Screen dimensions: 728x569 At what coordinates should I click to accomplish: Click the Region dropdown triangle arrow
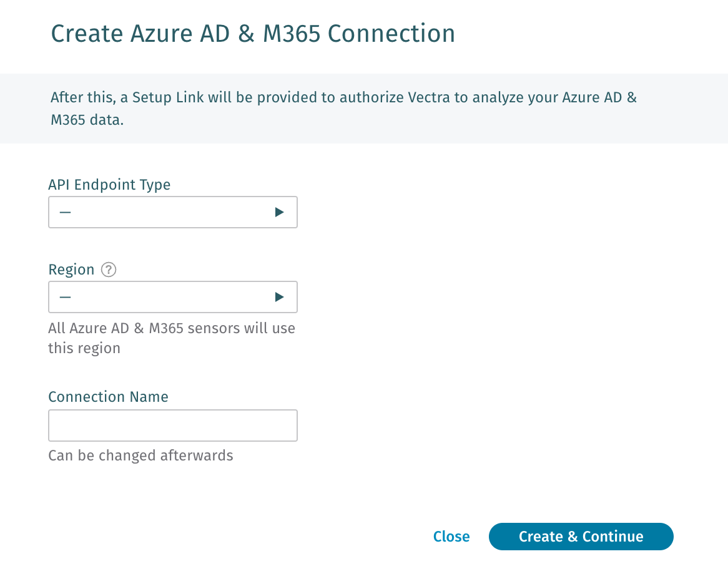tap(279, 297)
